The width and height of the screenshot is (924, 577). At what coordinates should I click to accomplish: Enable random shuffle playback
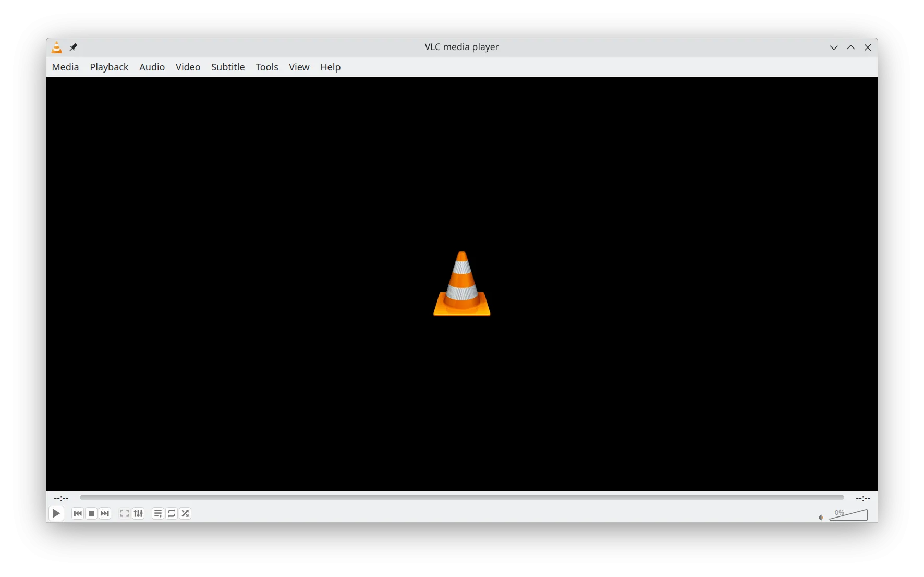(186, 513)
